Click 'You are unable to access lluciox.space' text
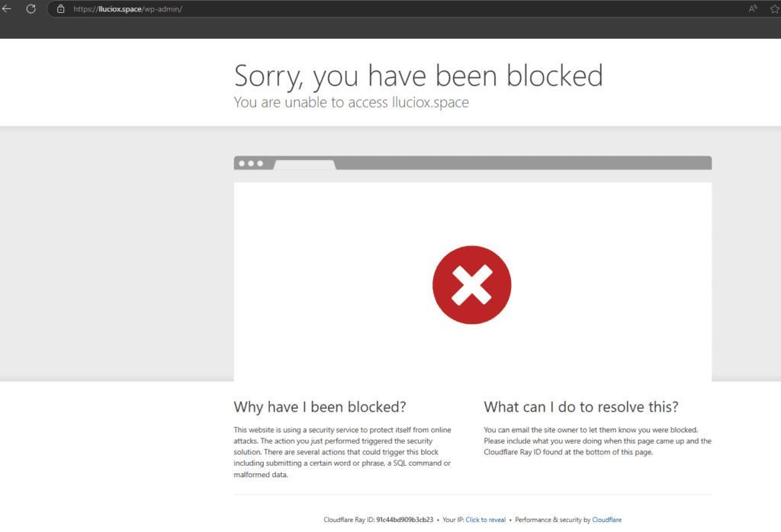The height and width of the screenshot is (532, 781). 351,102
